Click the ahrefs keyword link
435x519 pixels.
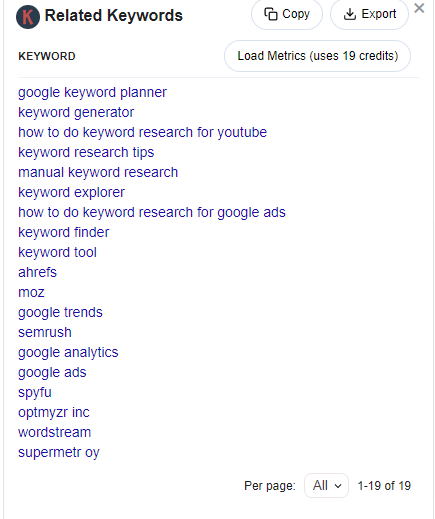click(x=37, y=272)
